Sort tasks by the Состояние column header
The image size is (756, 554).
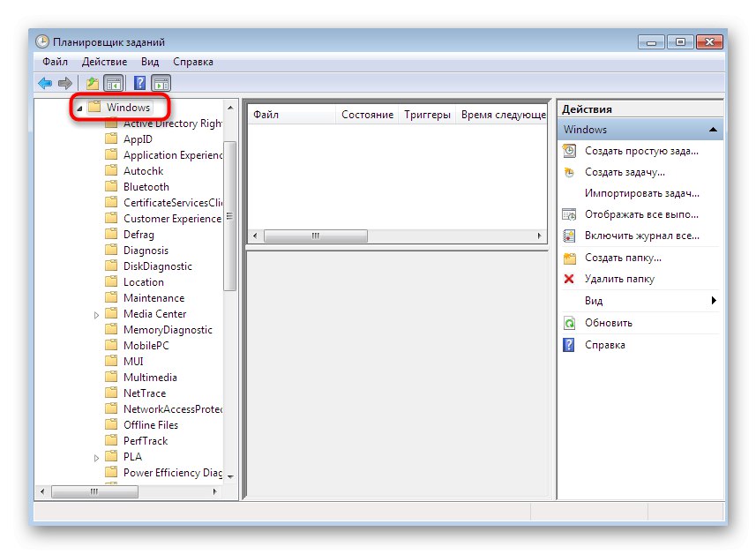(x=368, y=114)
